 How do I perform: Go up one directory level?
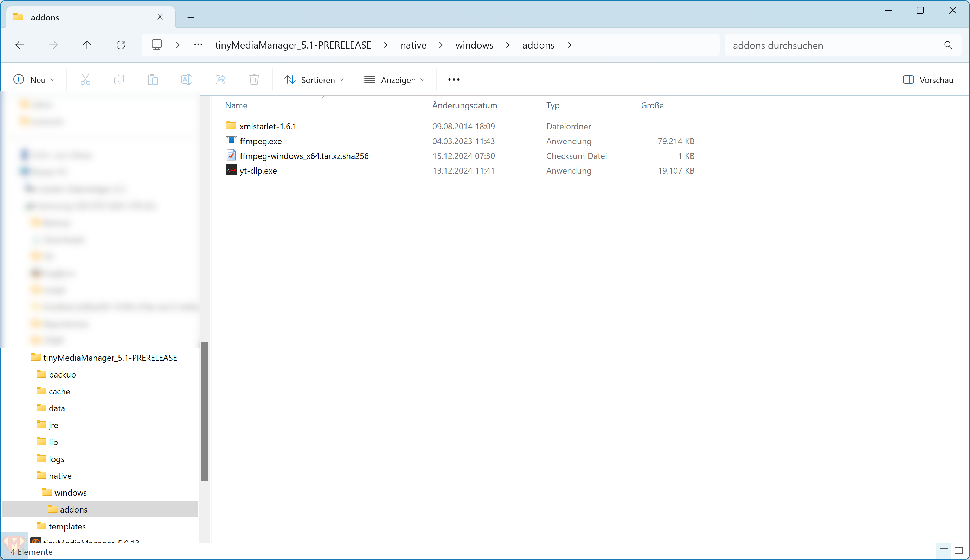(87, 45)
